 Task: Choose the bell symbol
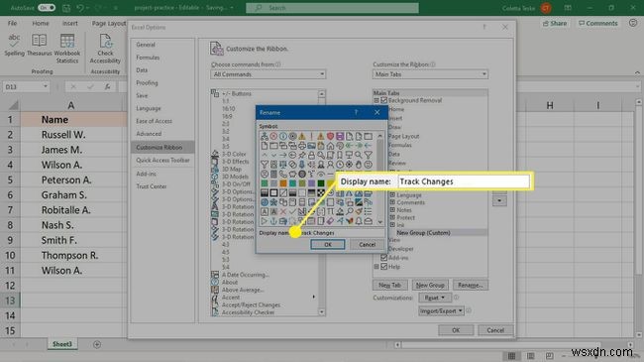[359, 221]
